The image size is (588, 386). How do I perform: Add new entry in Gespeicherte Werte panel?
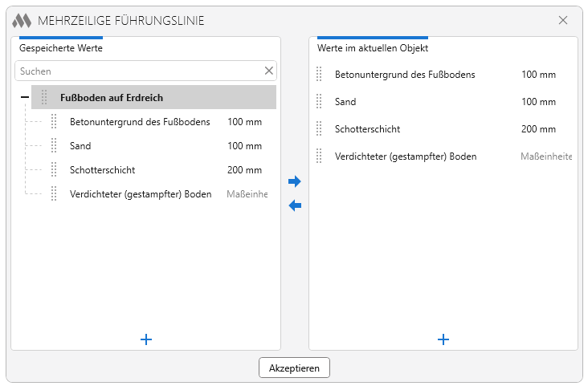[x=146, y=339]
